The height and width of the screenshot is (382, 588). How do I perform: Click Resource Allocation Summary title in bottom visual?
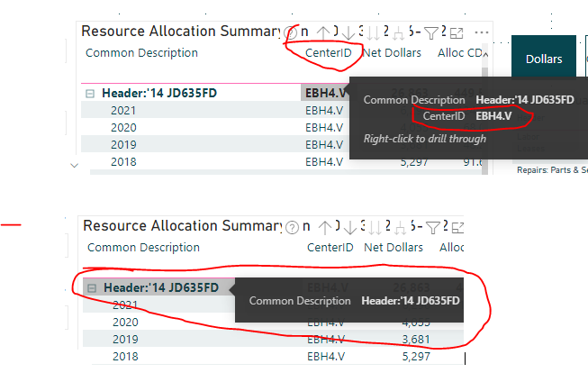183,226
